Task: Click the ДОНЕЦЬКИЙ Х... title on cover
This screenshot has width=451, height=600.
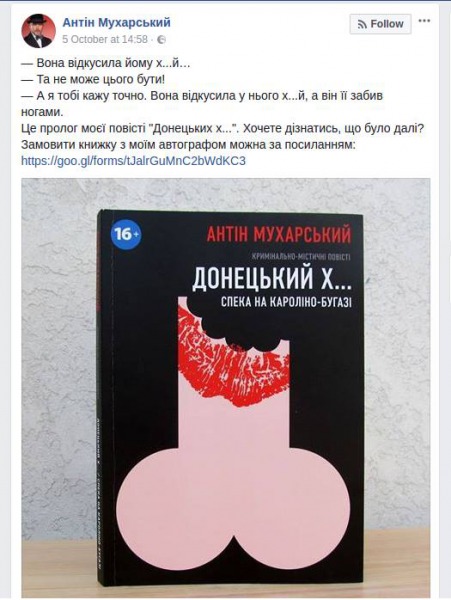Action: click(x=272, y=279)
